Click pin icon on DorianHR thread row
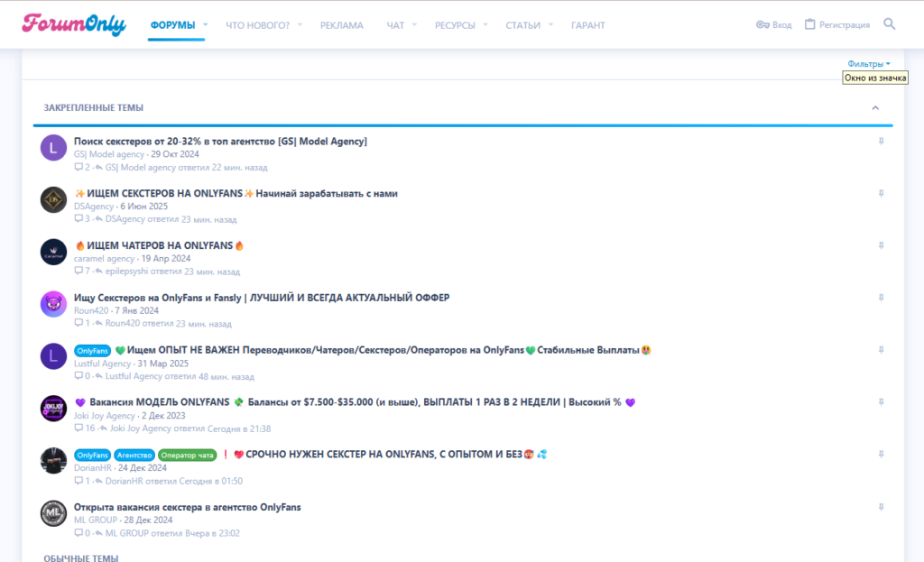This screenshot has height=562, width=924. tap(881, 454)
